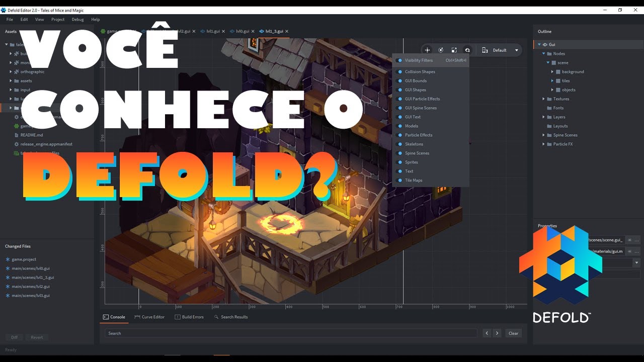Close the lvl1.gui tab

[223, 31]
